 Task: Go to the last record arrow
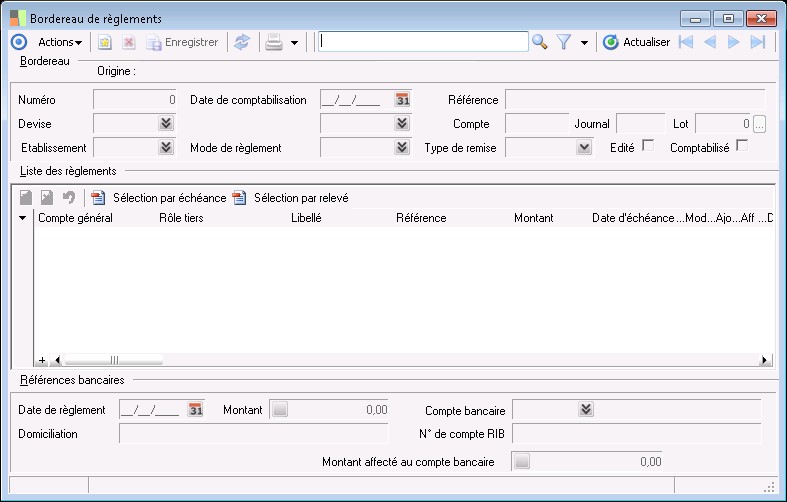(758, 42)
